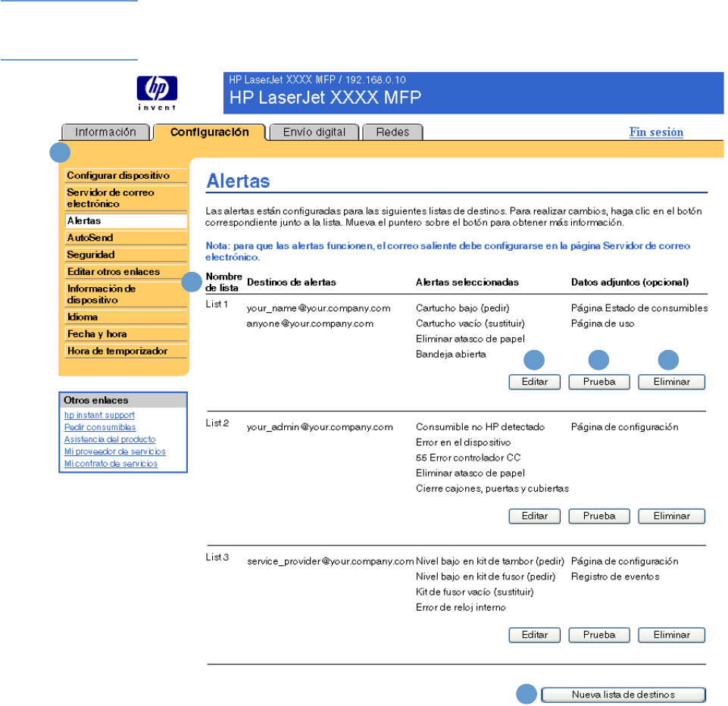Click Registro de eventos entry
Image resolution: width=728 pixels, height=706 pixels.
(x=615, y=576)
